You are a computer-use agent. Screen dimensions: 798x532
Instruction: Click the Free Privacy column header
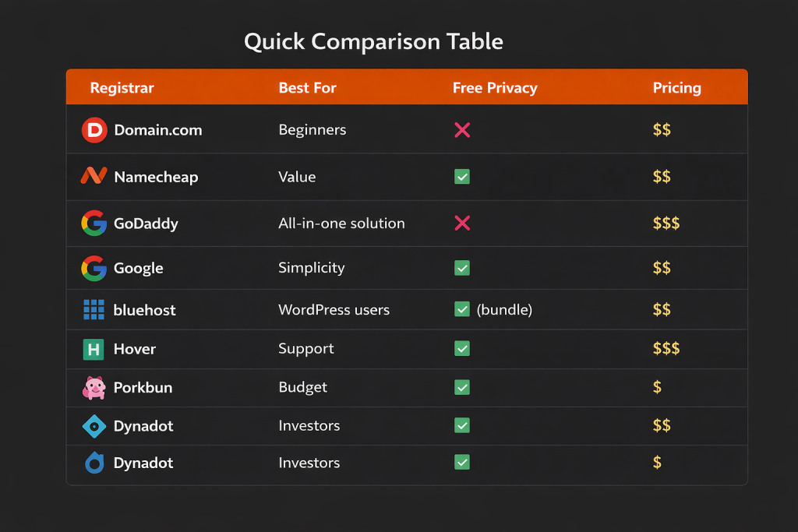495,88
